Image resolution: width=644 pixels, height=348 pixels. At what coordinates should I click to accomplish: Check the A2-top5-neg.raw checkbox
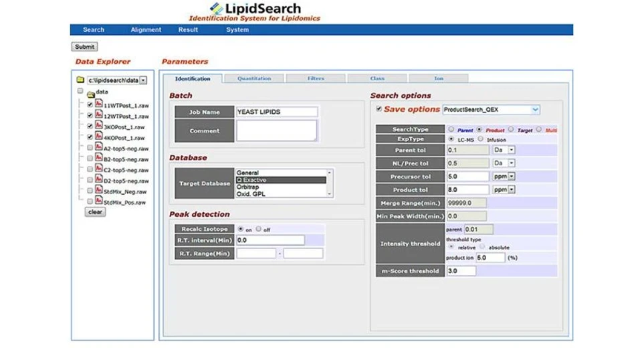coord(90,147)
